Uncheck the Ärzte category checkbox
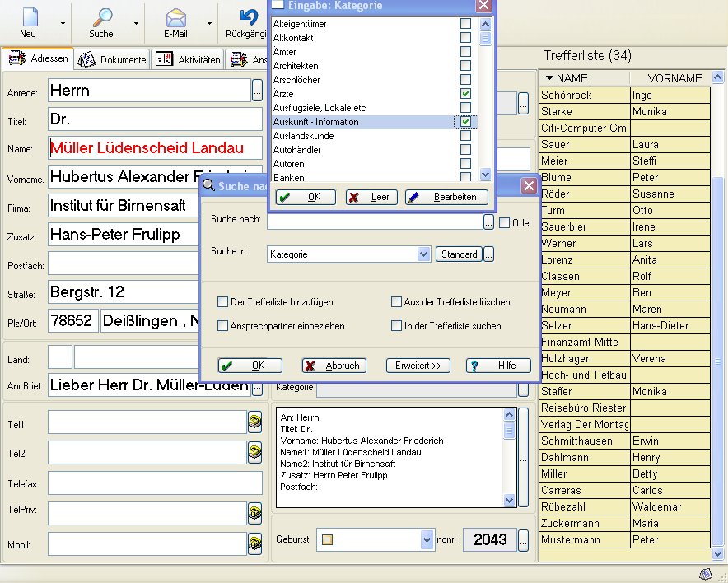 pyautogui.click(x=465, y=94)
